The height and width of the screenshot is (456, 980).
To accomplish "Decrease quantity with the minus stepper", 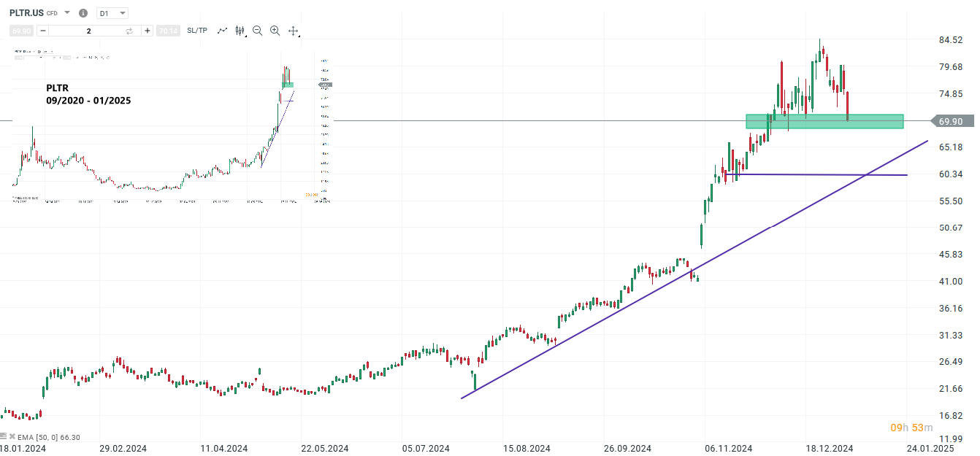I will coord(42,31).
